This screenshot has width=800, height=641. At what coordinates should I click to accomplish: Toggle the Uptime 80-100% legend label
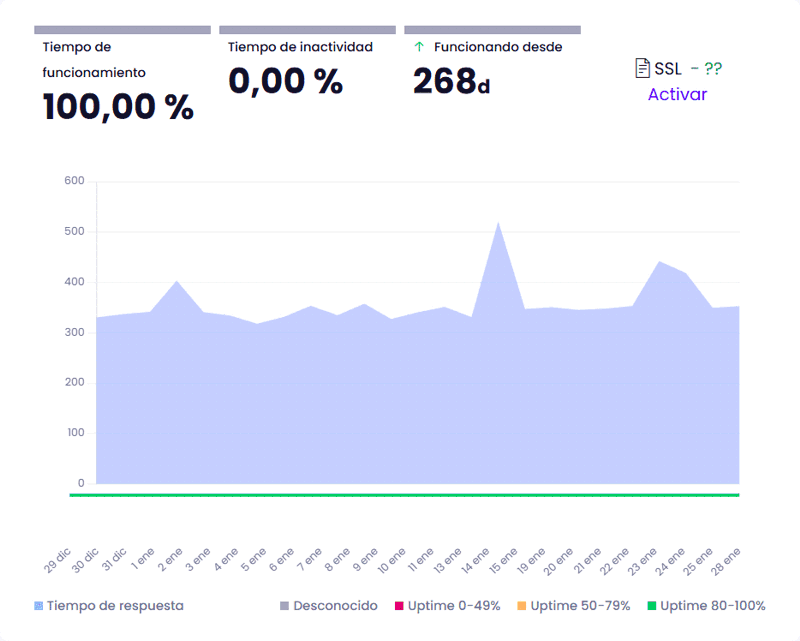click(712, 606)
